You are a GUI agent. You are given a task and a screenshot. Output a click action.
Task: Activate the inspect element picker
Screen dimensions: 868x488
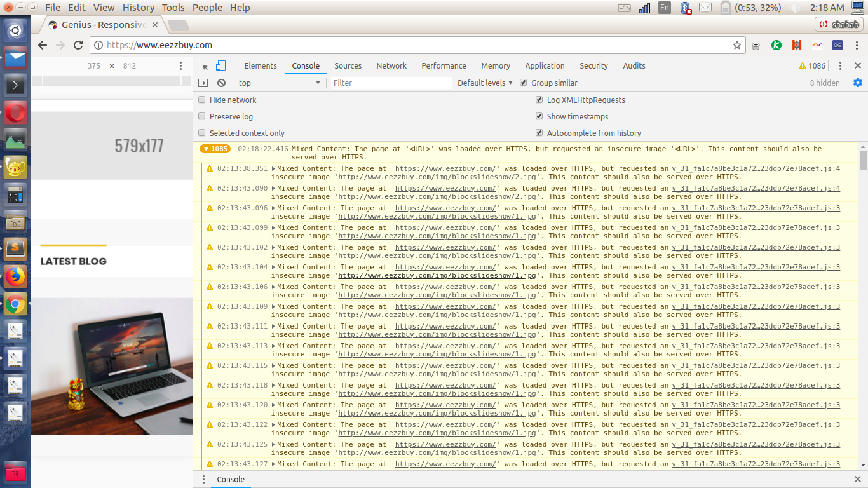(203, 65)
